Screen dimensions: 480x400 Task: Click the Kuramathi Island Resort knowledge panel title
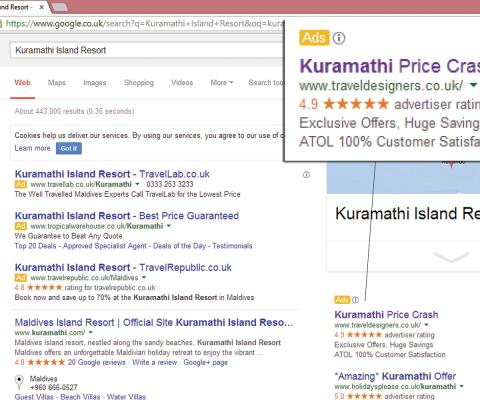pos(407,214)
